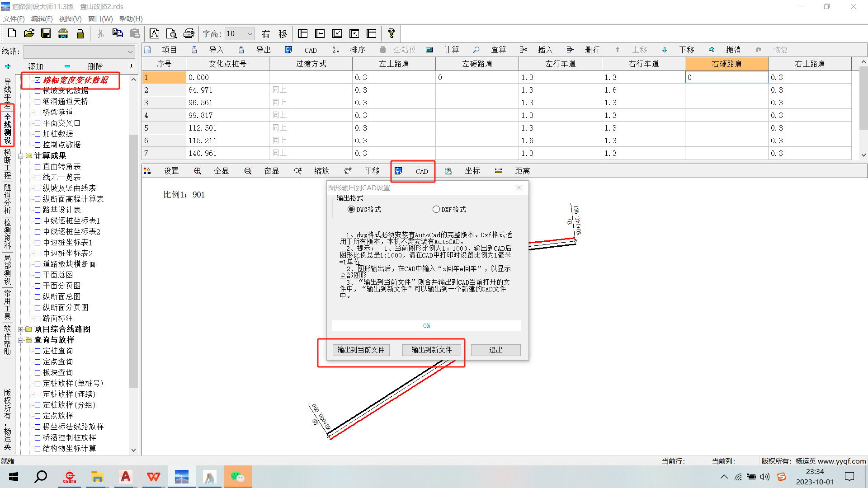868x488 pixels.
Task: Open the 字高 font height dropdown
Action: tap(250, 34)
